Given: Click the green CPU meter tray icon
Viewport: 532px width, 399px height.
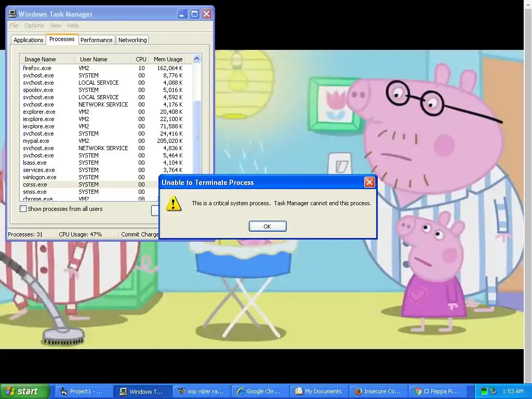Looking at the screenshot, I should tap(484, 391).
